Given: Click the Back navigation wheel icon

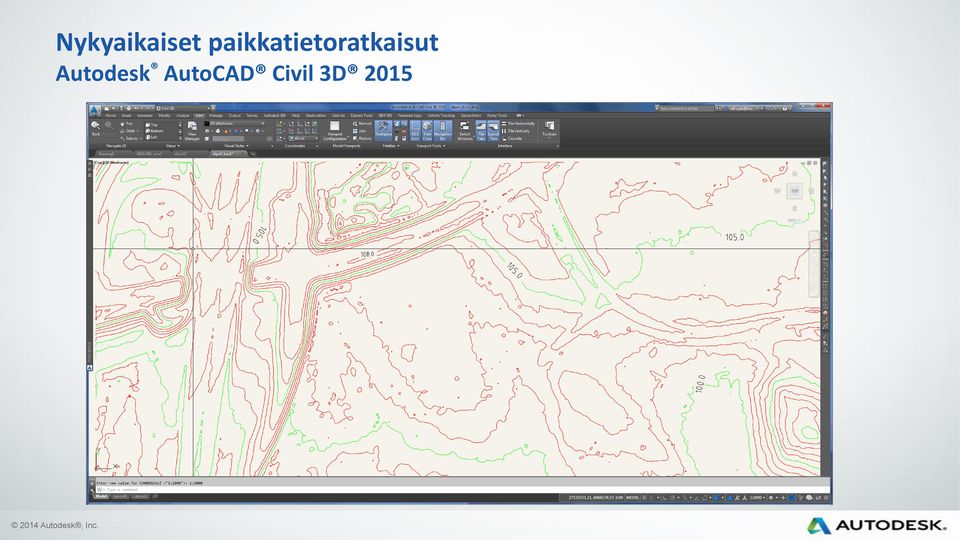Looking at the screenshot, I should click(96, 126).
